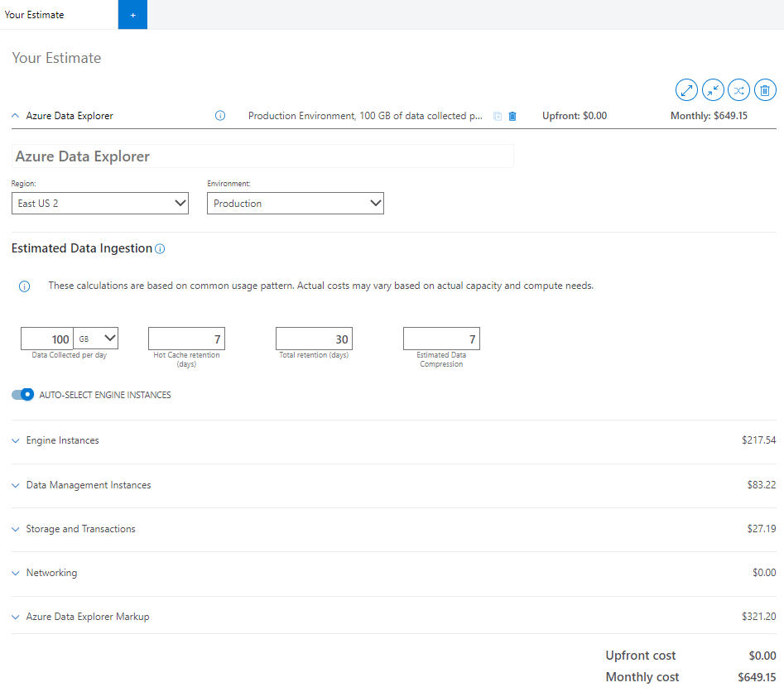Click Hot Cache retention days field
Viewport: 784px width, 692px height.
pyautogui.click(x=186, y=339)
